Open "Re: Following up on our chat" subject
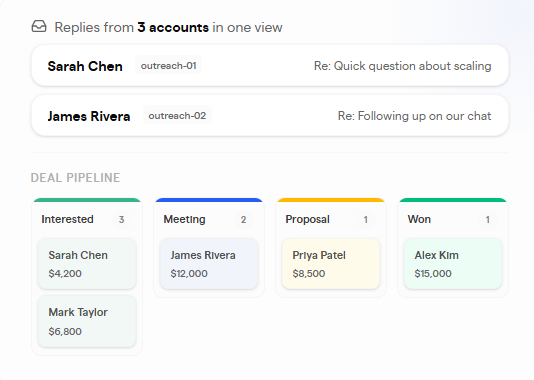Screen dimensions: 534x380 coord(414,116)
